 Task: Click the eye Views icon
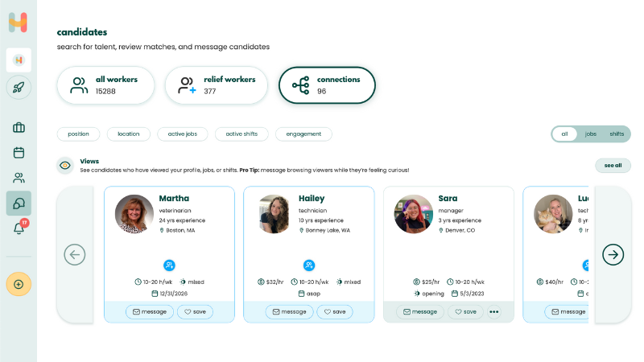click(65, 166)
